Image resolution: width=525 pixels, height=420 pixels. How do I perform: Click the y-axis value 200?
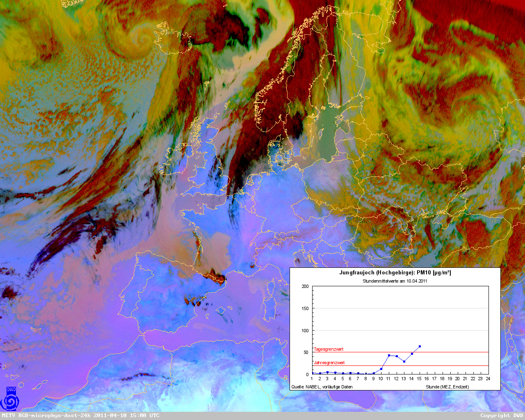click(305, 286)
